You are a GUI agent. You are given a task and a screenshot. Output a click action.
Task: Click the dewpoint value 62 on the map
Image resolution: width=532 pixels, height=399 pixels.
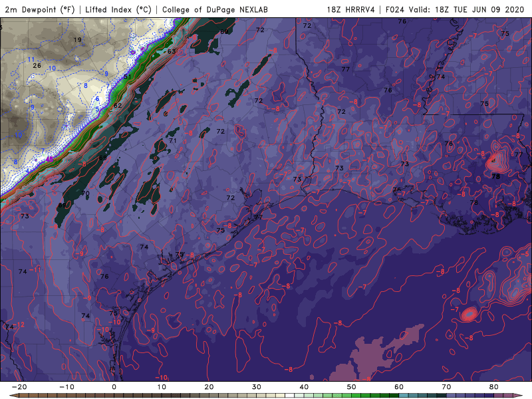coord(118,106)
